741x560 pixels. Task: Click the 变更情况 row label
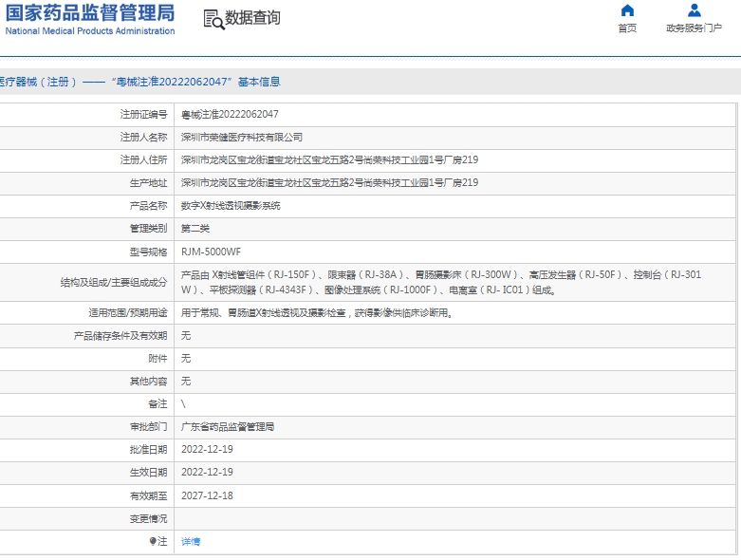pos(148,519)
